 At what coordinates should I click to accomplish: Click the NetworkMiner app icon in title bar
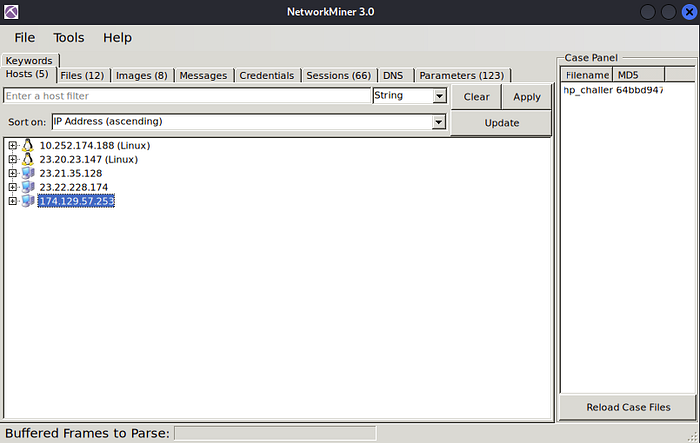11,12
